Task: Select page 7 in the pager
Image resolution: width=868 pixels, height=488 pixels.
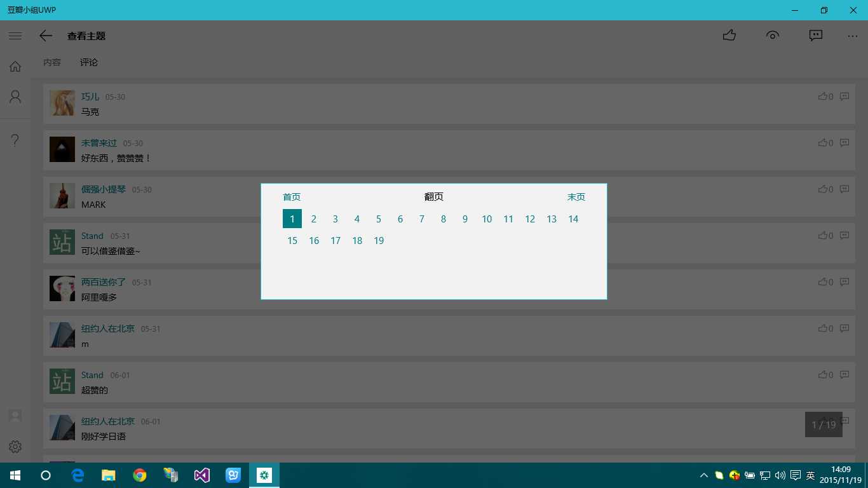Action: (x=422, y=219)
